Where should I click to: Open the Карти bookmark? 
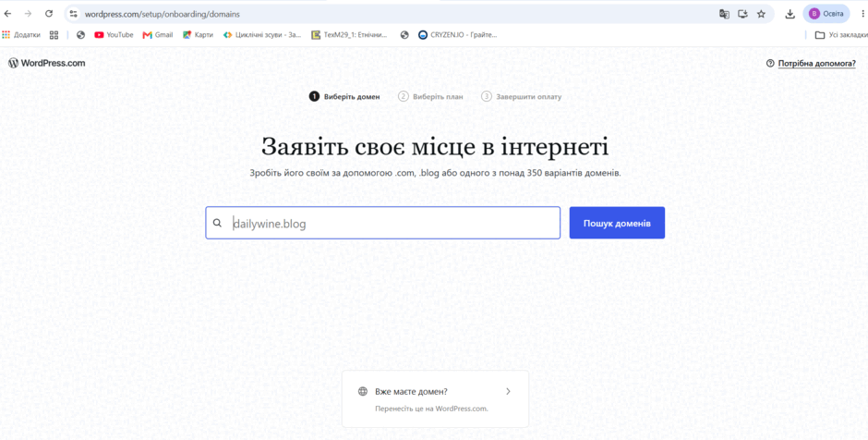(199, 35)
